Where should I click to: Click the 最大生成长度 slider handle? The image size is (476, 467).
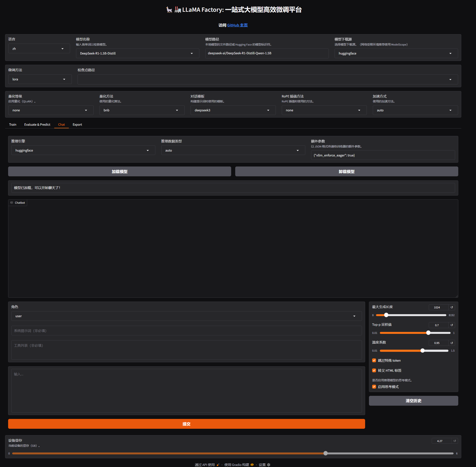coord(386,315)
